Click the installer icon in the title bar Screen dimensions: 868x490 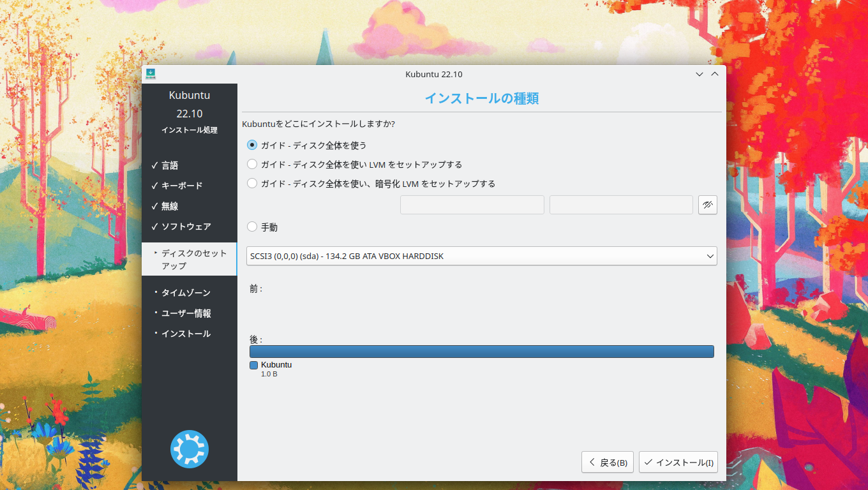coord(151,74)
